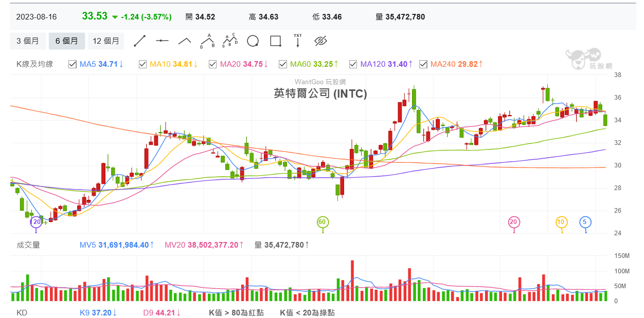Click the date 2023-08-16
Image resolution: width=644 pixels, height=318 pixels.
[37, 17]
